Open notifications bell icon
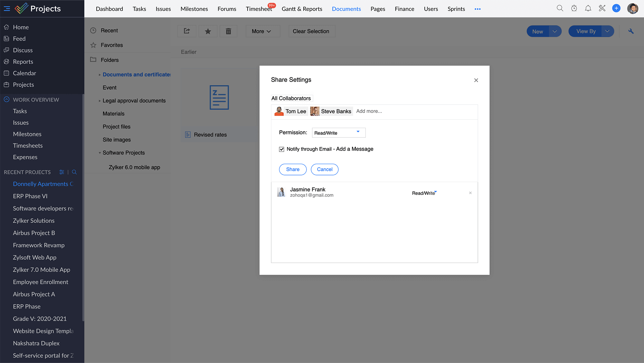Image resolution: width=644 pixels, height=363 pixels. tap(588, 8)
